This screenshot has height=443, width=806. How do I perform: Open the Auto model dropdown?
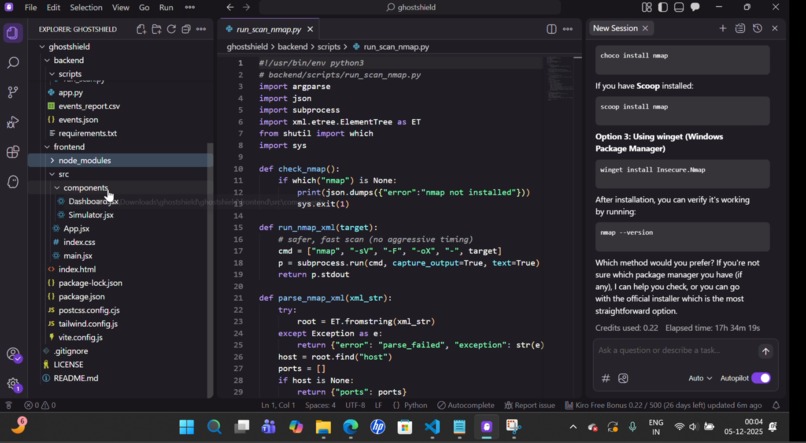point(700,378)
